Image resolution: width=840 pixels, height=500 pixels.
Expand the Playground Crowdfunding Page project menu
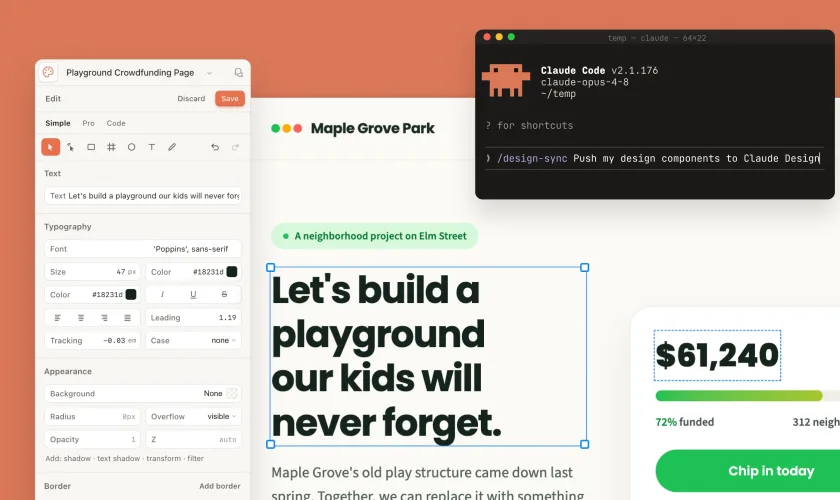point(209,73)
